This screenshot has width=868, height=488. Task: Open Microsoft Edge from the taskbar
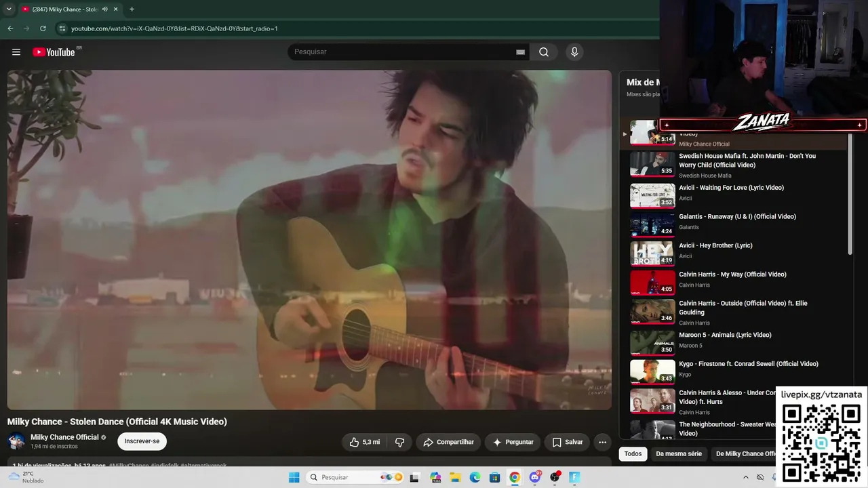pyautogui.click(x=475, y=477)
